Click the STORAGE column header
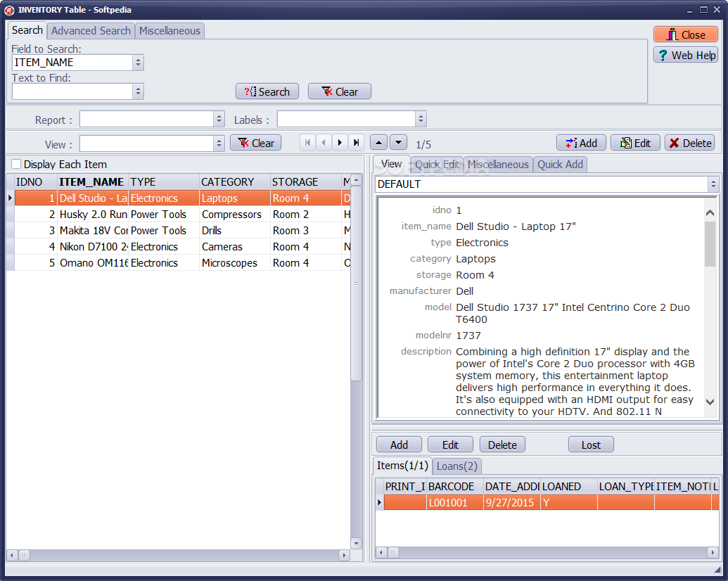728x581 pixels. 306,181
